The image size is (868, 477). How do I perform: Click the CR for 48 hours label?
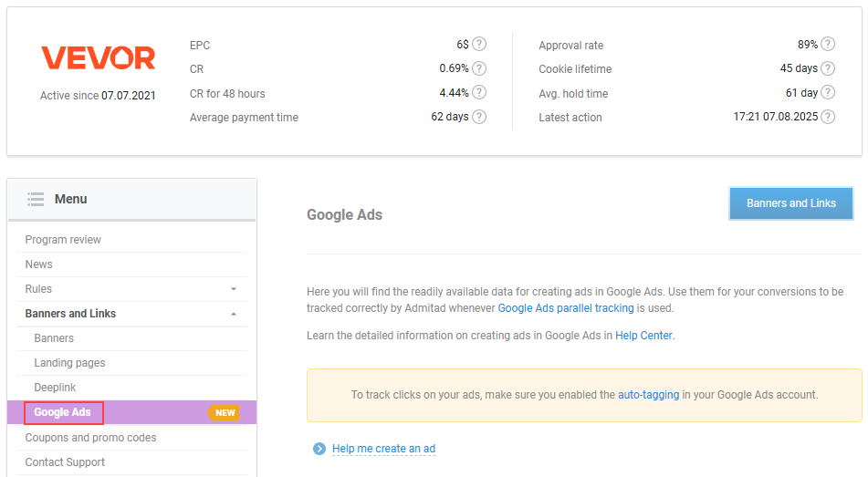(x=227, y=94)
